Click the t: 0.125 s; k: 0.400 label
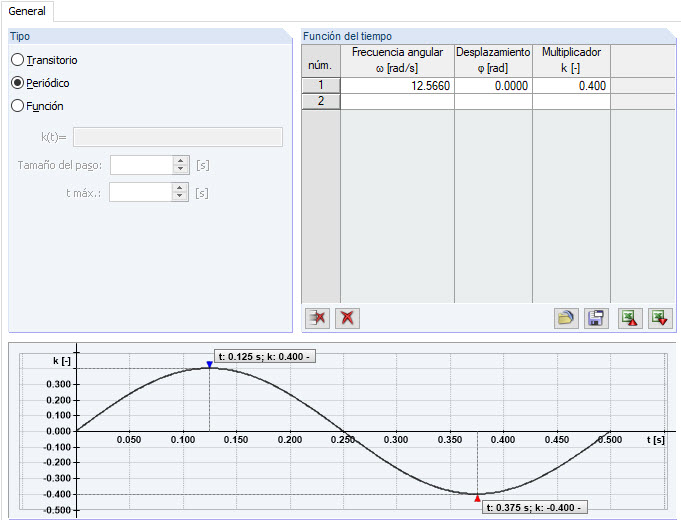681x520 pixels. 264,357
